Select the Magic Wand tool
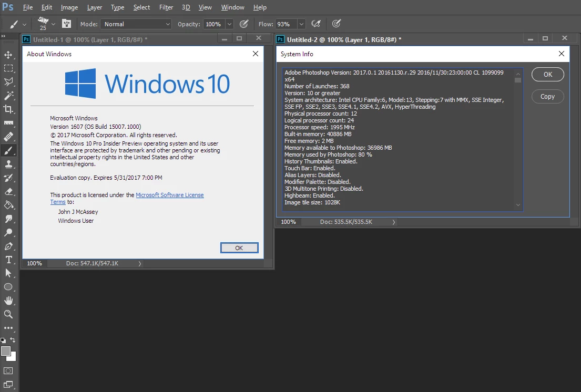Image resolution: width=581 pixels, height=392 pixels. pos(8,96)
